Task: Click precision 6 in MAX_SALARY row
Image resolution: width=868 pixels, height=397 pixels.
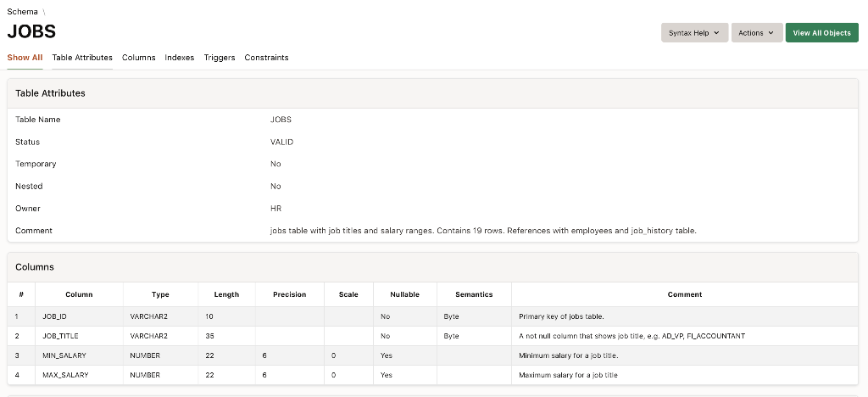Action: (264, 375)
